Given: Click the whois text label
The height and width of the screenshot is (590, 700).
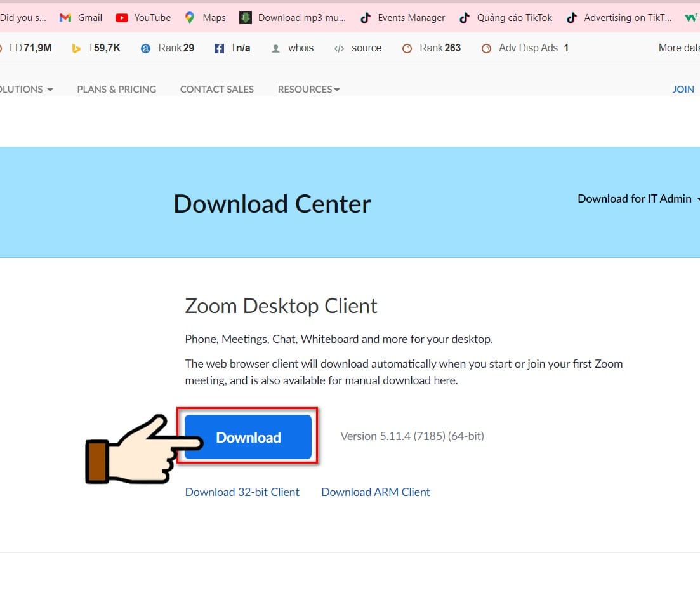Looking at the screenshot, I should 301,48.
